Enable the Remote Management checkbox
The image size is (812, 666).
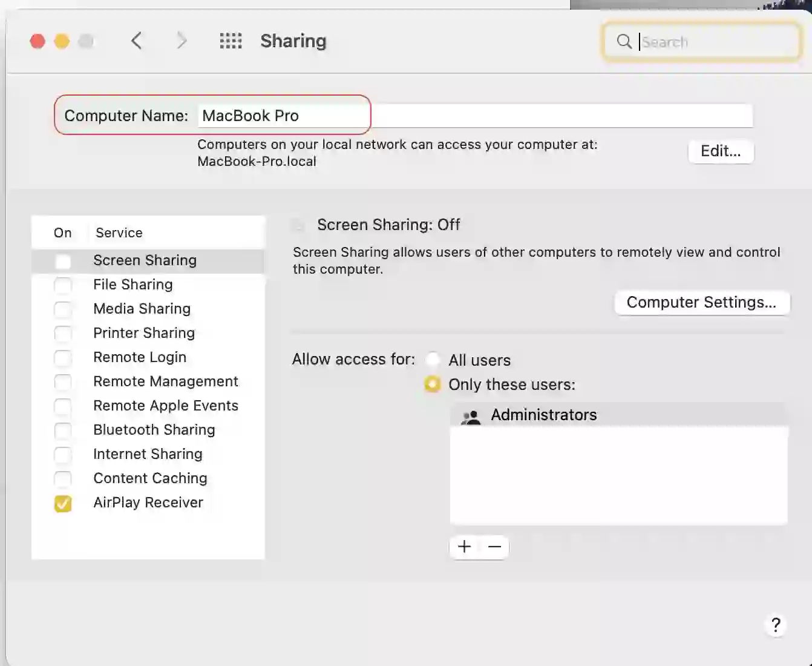(x=63, y=382)
